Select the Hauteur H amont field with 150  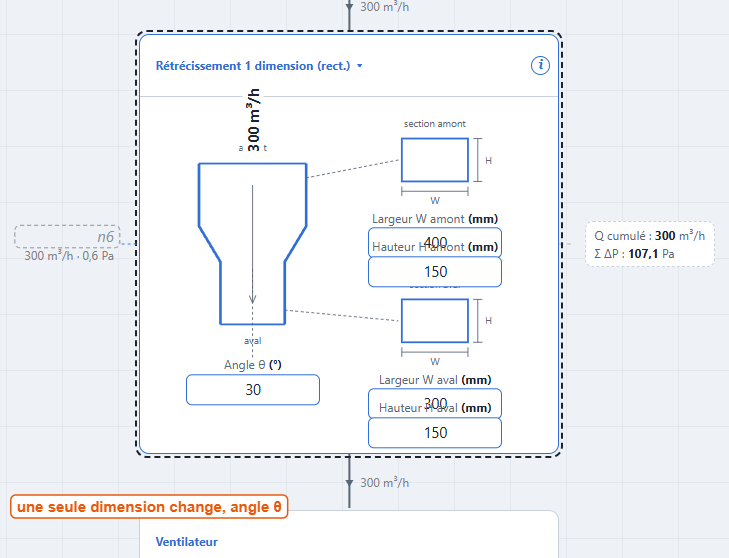click(435, 272)
